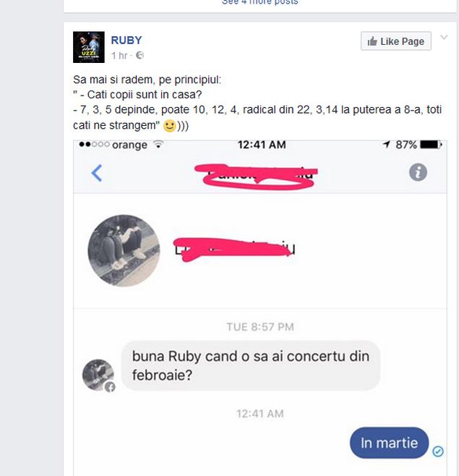The image size is (459, 476).
Task: Click the message bubble about concertu din febroaie
Action: pos(251,365)
